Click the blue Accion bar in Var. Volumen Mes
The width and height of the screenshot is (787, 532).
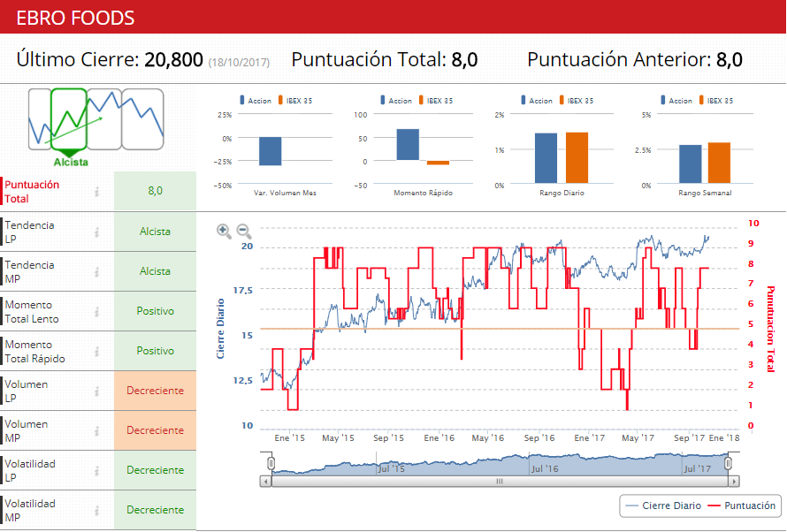click(x=270, y=151)
